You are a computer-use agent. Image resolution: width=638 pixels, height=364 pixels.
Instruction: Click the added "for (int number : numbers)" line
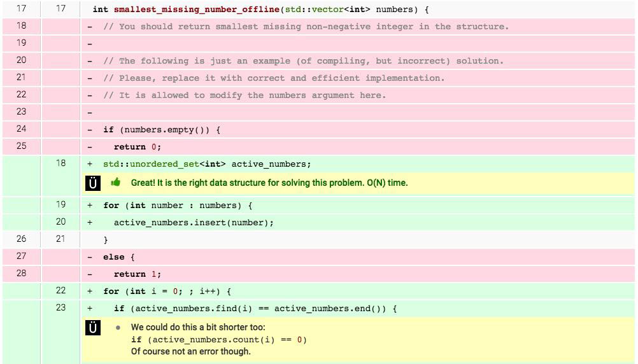pos(178,206)
